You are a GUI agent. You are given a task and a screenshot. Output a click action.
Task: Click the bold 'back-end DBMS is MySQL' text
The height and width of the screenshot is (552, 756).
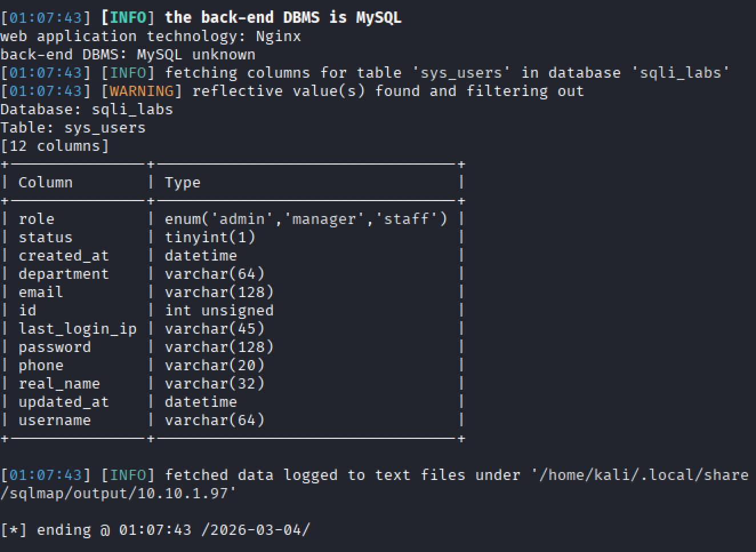click(x=283, y=18)
